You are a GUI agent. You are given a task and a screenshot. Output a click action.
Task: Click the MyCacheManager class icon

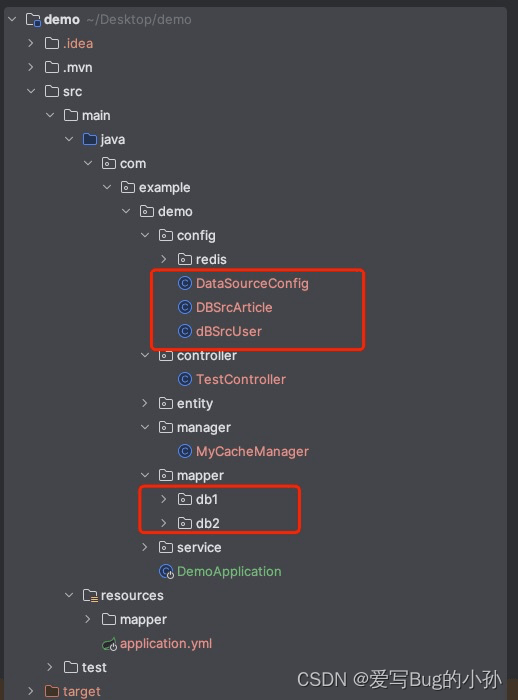(185, 451)
